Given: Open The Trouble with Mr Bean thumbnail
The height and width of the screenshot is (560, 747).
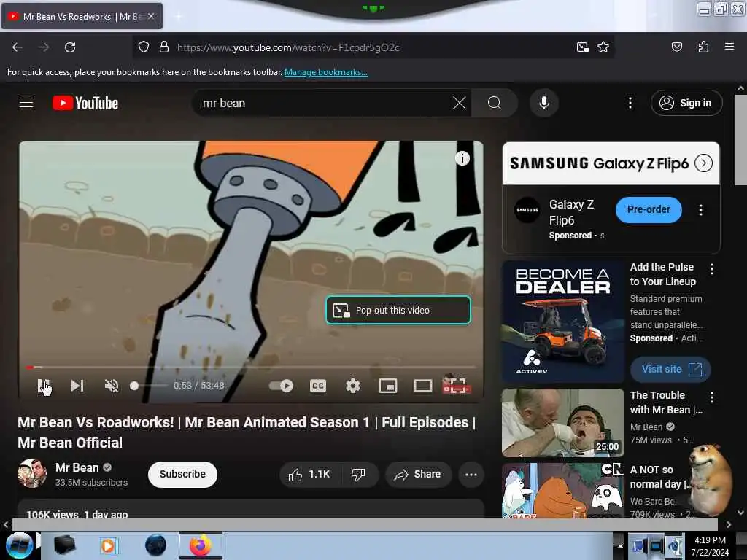Looking at the screenshot, I should point(563,423).
